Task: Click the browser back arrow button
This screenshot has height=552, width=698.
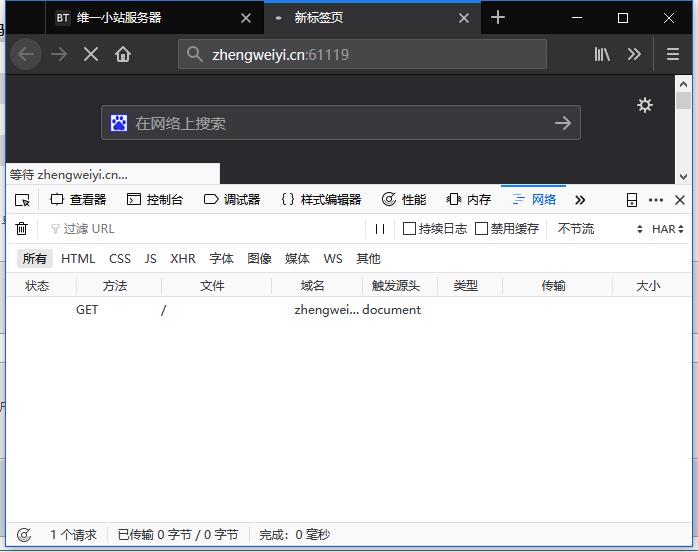Action: 26,54
